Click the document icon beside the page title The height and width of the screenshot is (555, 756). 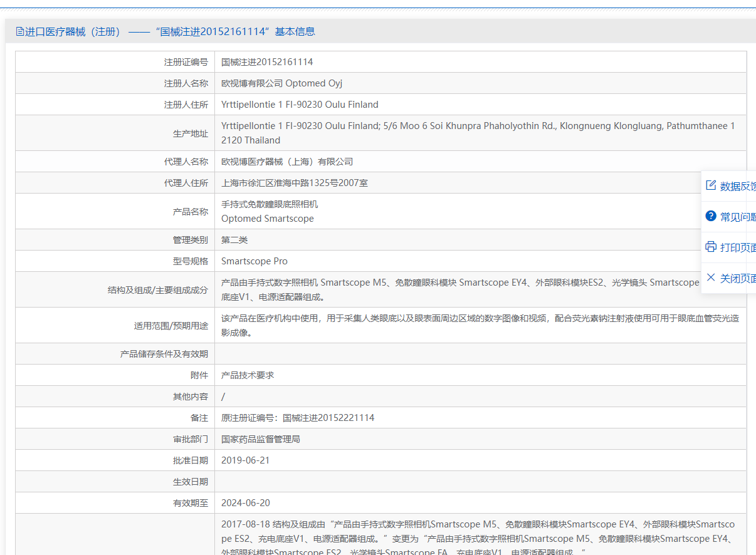point(20,31)
